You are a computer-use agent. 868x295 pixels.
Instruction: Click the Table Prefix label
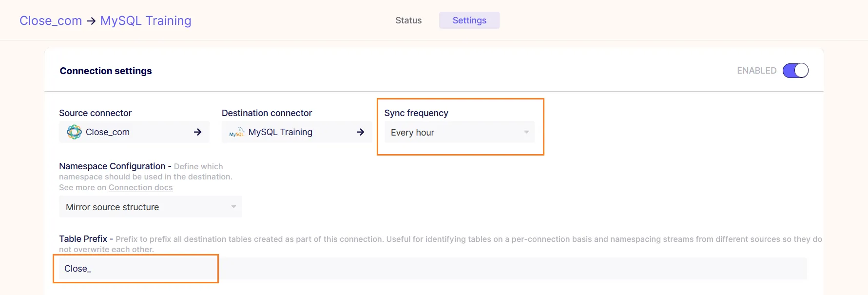83,239
